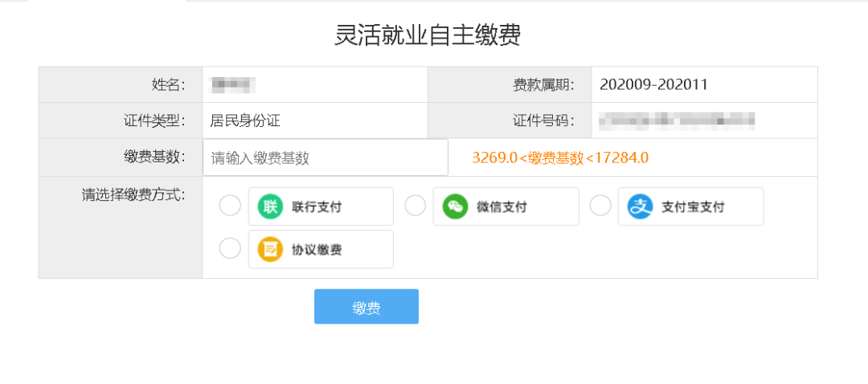Click the green 联行支付 icon

pyautogui.click(x=270, y=206)
